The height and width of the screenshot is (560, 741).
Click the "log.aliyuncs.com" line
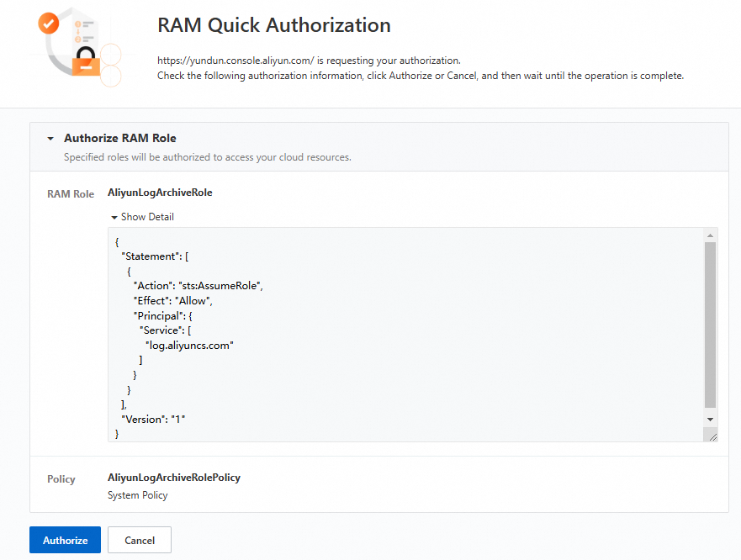pos(189,346)
